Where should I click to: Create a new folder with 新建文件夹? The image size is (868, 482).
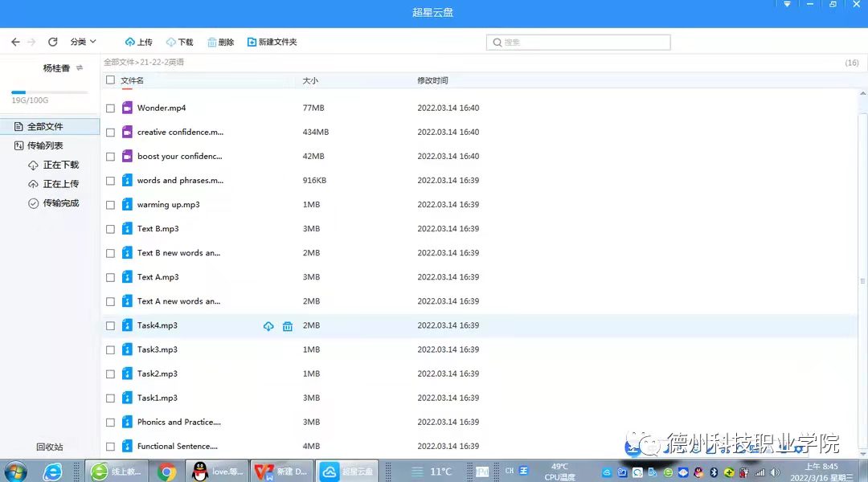click(x=272, y=42)
